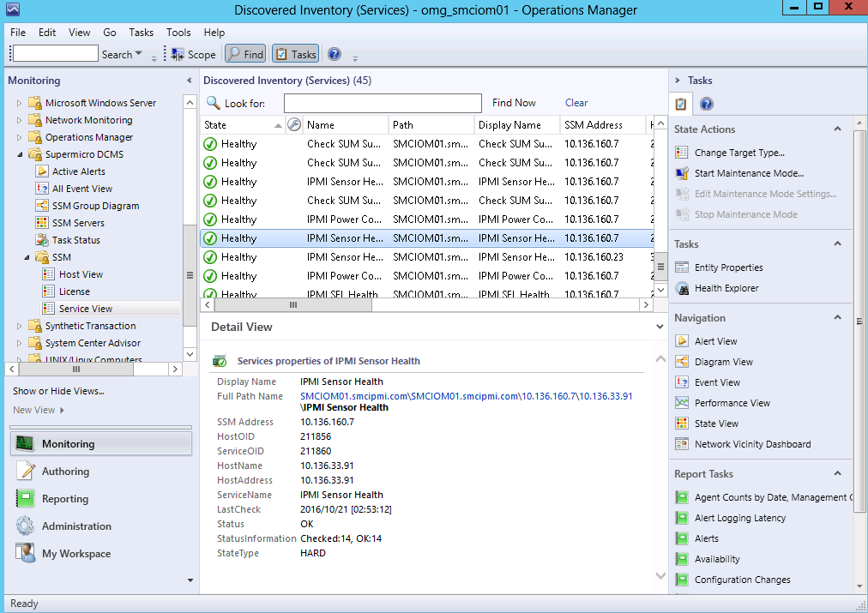Click the Find Now button
868x613 pixels.
[514, 103]
